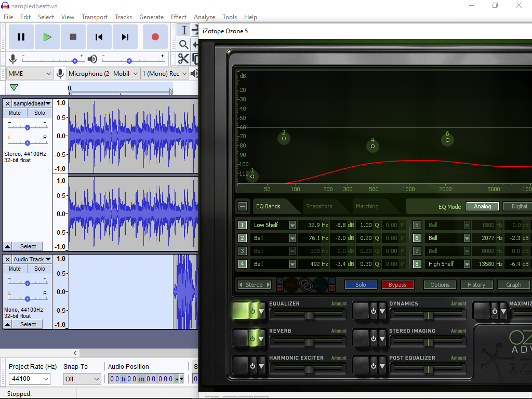The height and width of the screenshot is (399, 532).
Task: Click the Equalizer Amount slider handle
Action: (309, 315)
